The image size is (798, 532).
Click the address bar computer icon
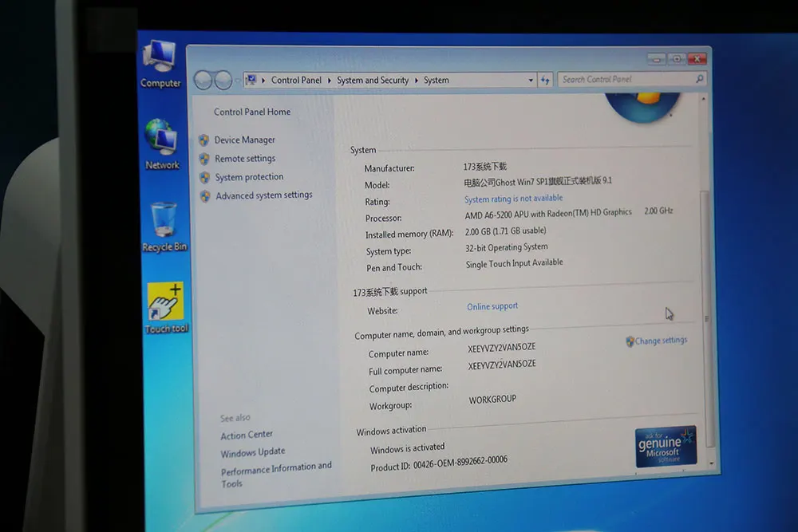[251, 80]
